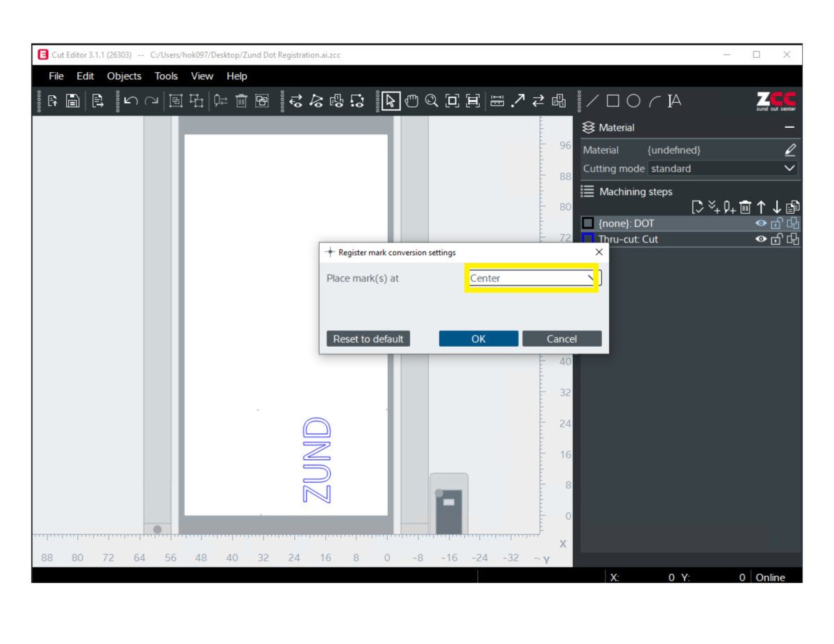
Task: Select the hand pan tool
Action: coord(411,101)
